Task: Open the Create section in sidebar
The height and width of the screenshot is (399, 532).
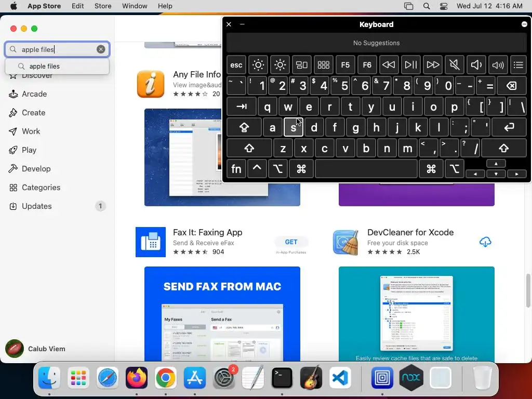Action: (34, 113)
